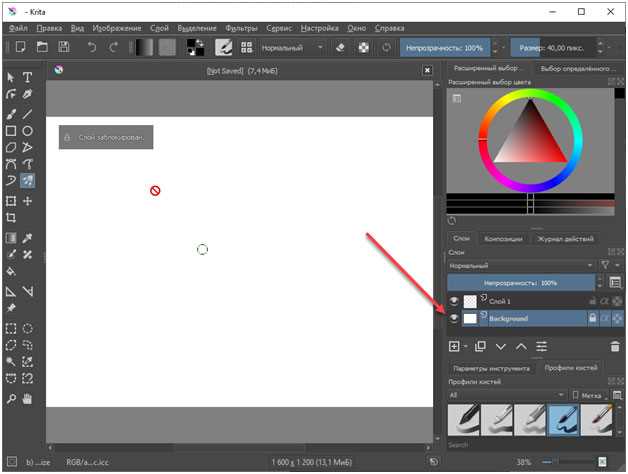Toggle lock on Слой 1 layer
628x474 pixels.
[592, 301]
